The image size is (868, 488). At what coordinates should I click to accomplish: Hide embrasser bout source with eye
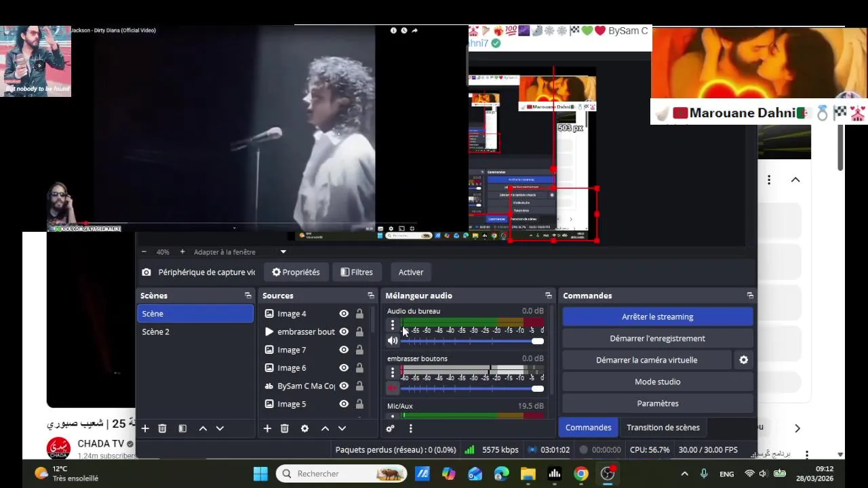[344, 331]
